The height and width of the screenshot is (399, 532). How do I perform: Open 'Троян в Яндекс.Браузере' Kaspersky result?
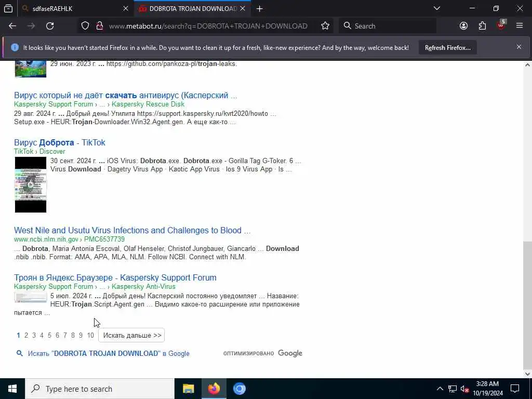point(115,277)
